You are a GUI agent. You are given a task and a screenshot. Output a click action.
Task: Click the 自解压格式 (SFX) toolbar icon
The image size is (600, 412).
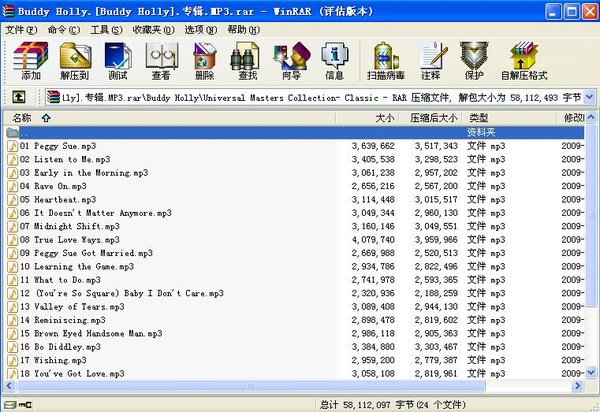tap(524, 61)
